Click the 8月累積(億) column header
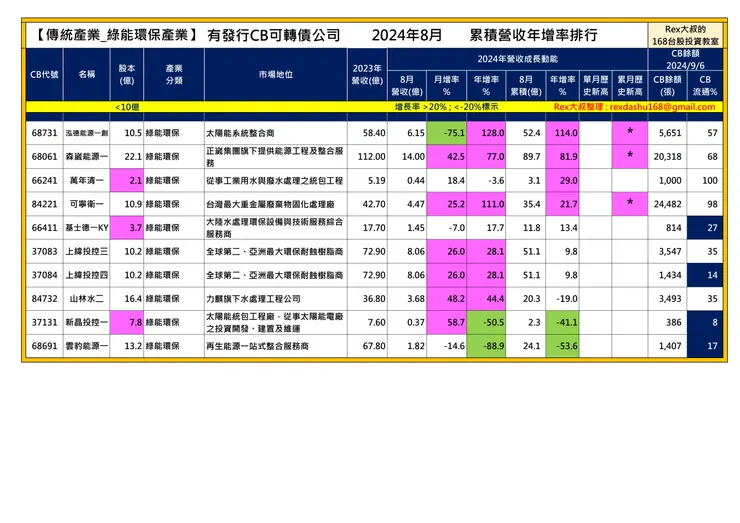 coord(526,85)
